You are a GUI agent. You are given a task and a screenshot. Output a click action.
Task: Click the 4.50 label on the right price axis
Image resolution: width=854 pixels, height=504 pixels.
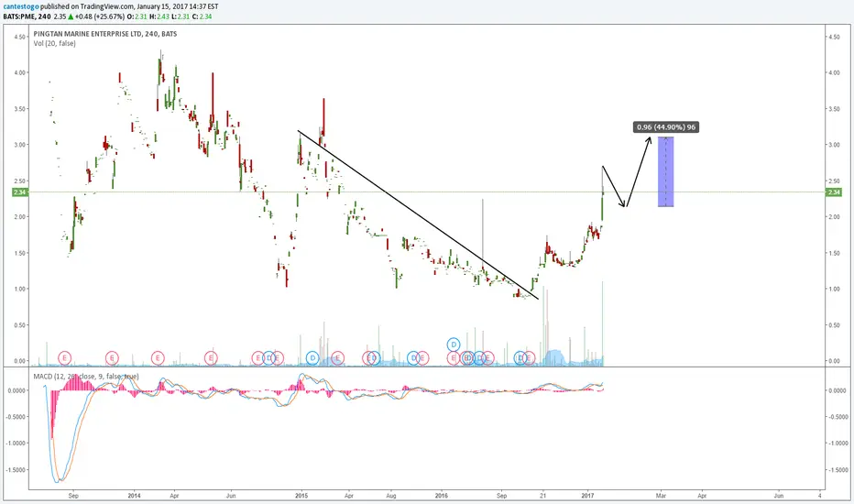[834, 37]
